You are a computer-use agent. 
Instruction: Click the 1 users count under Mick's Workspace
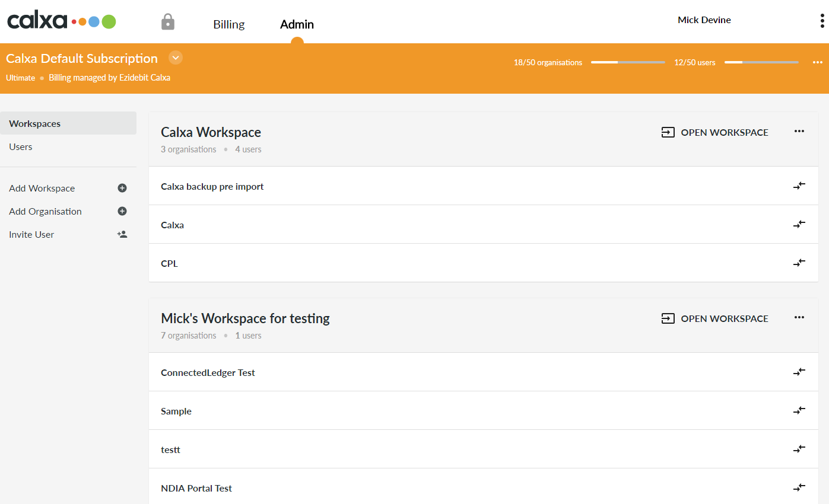click(x=248, y=336)
